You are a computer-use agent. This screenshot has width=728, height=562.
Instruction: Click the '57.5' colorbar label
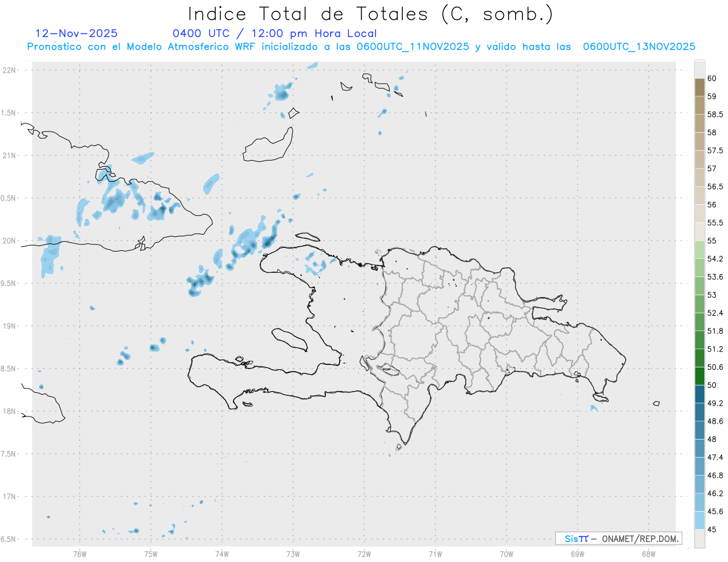(x=716, y=150)
